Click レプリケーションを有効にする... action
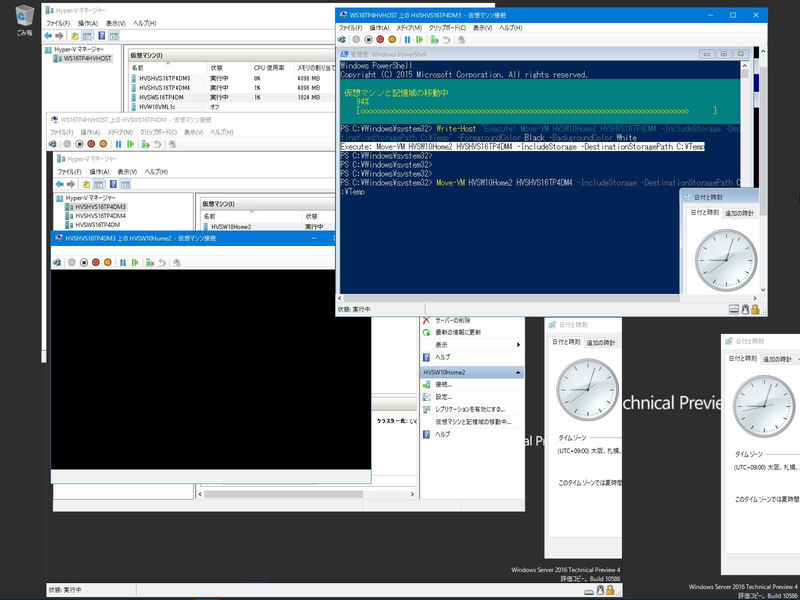This screenshot has width=800, height=600. click(470, 409)
